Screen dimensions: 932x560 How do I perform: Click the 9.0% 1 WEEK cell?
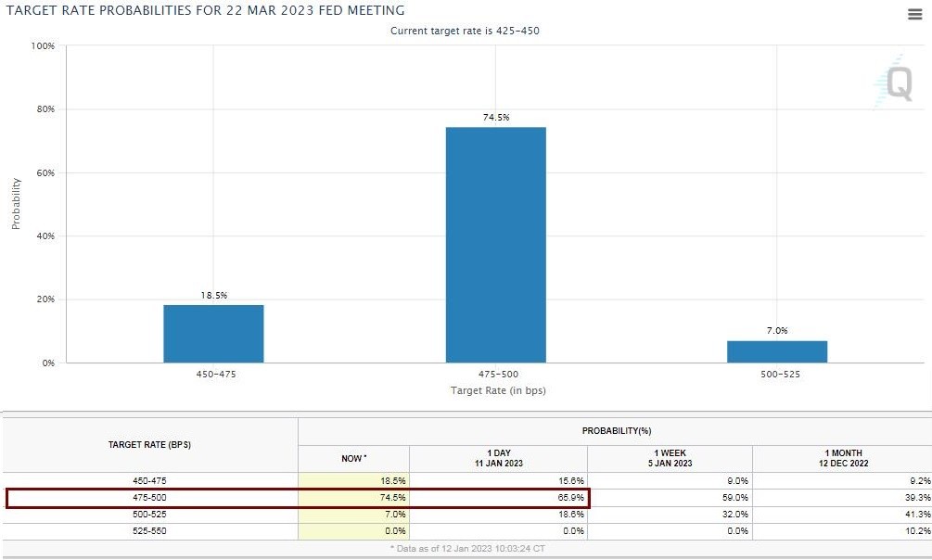(670, 481)
